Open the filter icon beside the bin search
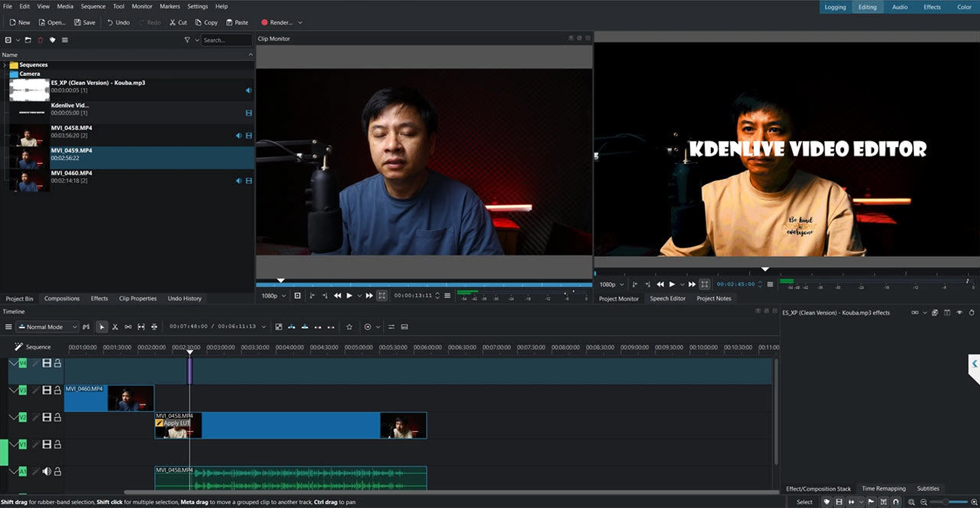 (187, 40)
